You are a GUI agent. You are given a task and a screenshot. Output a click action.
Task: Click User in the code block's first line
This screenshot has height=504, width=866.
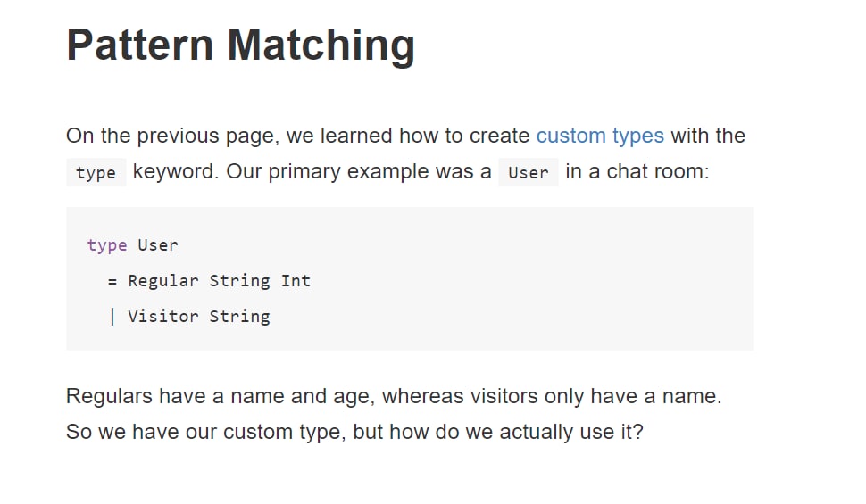click(x=158, y=245)
